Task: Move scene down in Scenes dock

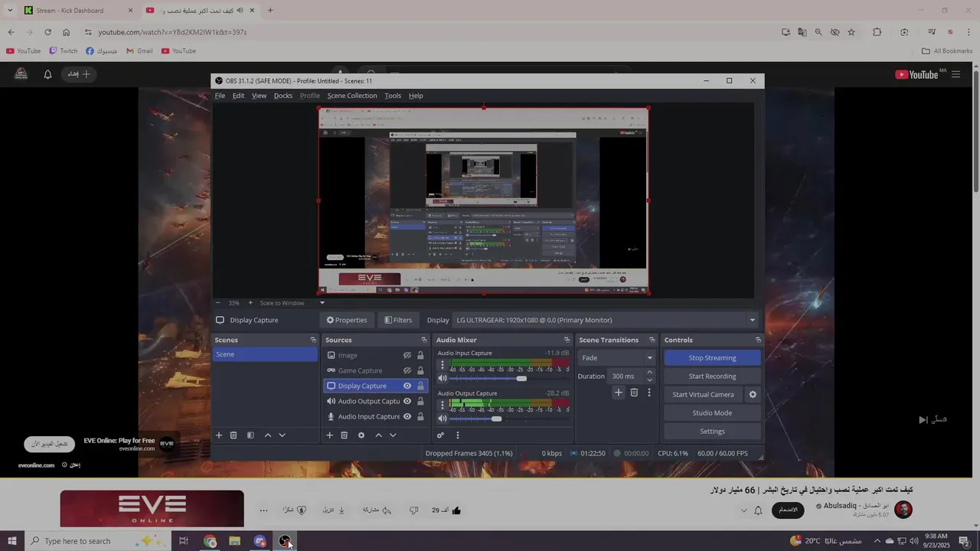Action: [282, 435]
